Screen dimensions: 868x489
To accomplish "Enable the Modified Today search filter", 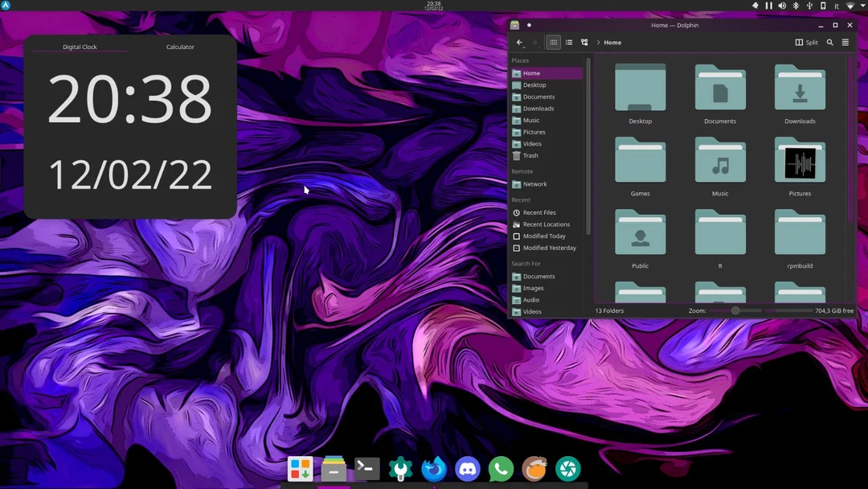I will click(545, 236).
